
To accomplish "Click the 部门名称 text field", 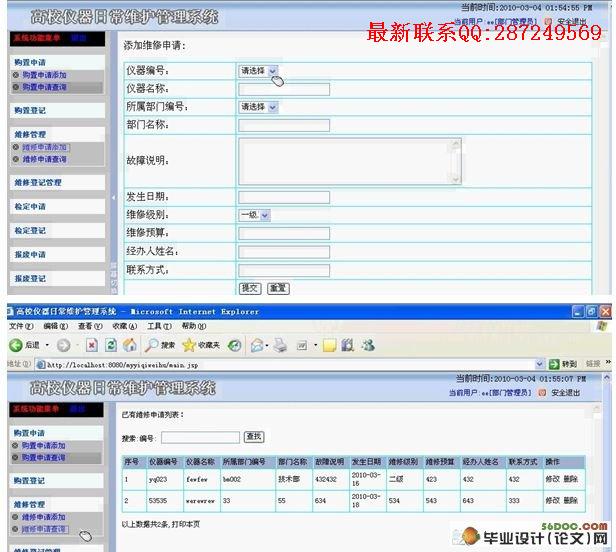I will click(284, 125).
